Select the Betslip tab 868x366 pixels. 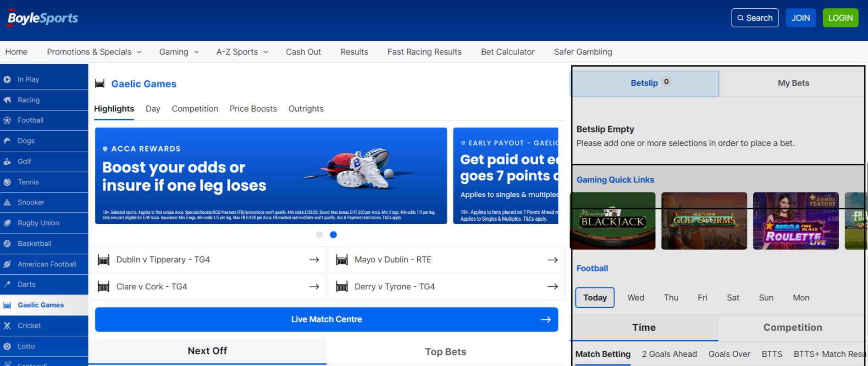(x=645, y=83)
